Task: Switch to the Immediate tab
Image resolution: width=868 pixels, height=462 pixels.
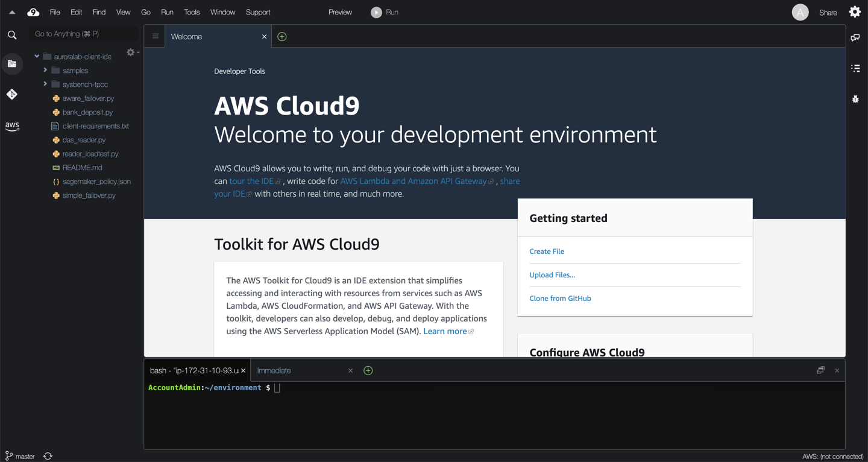Action: (x=274, y=371)
